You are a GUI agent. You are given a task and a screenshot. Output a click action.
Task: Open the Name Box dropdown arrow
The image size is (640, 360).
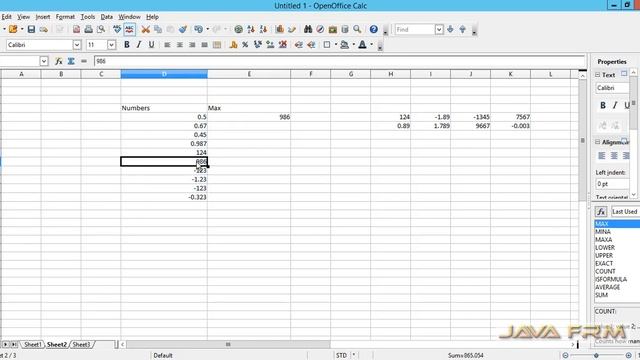coord(44,61)
